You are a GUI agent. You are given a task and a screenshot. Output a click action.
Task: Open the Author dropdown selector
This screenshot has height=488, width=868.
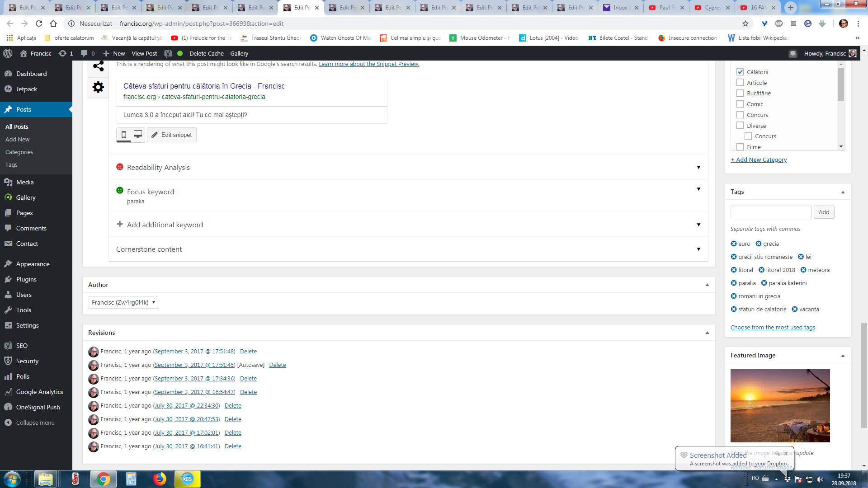click(x=123, y=302)
